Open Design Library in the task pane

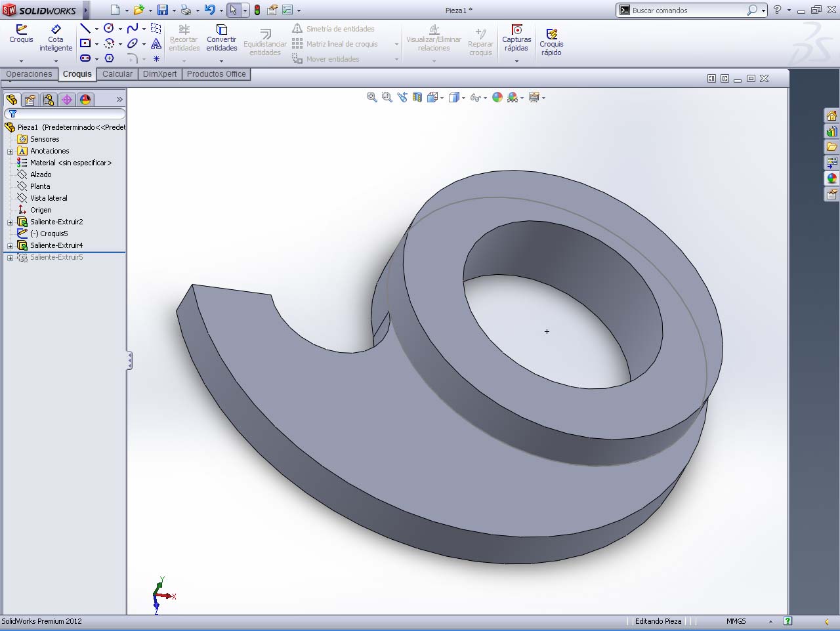point(831,131)
